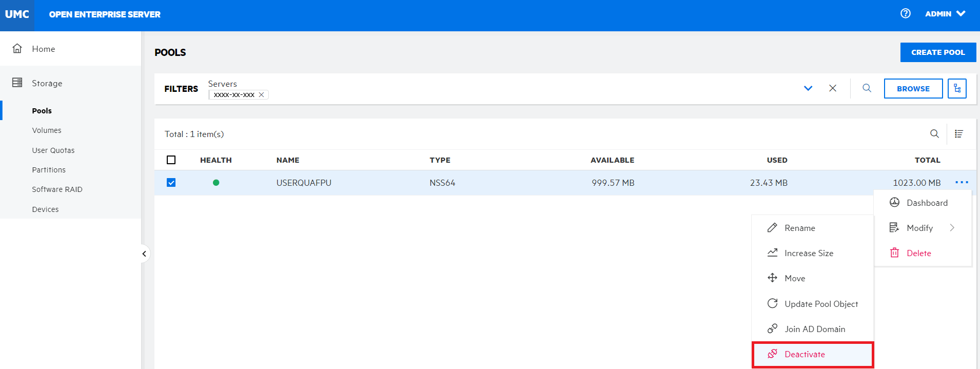Clear all filters with X icon
Viewport: 980px width, 369px height.
[832, 88]
